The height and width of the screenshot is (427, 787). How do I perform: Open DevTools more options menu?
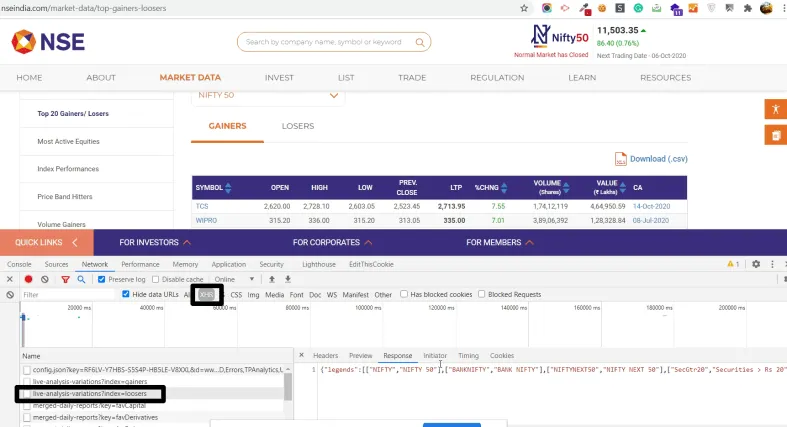point(772,264)
